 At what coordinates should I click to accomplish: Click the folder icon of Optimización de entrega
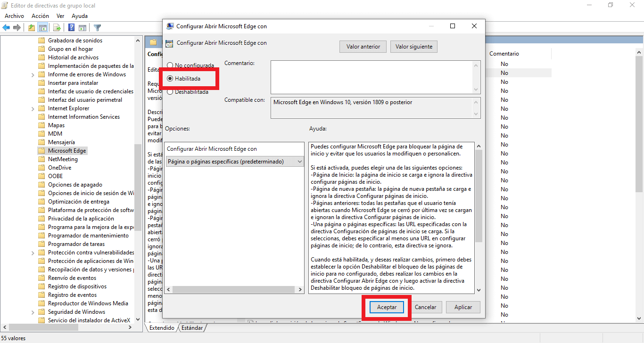click(x=41, y=202)
